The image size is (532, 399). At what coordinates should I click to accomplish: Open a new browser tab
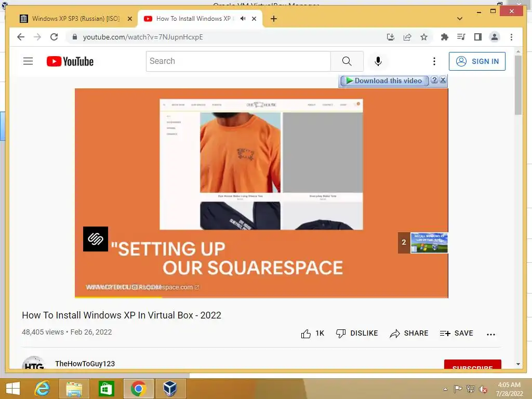[x=274, y=19]
